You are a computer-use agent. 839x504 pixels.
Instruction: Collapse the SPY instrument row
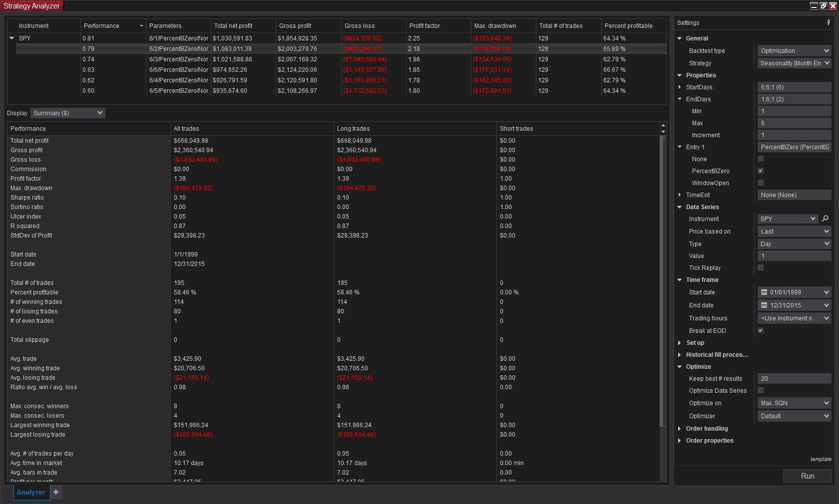[12, 38]
